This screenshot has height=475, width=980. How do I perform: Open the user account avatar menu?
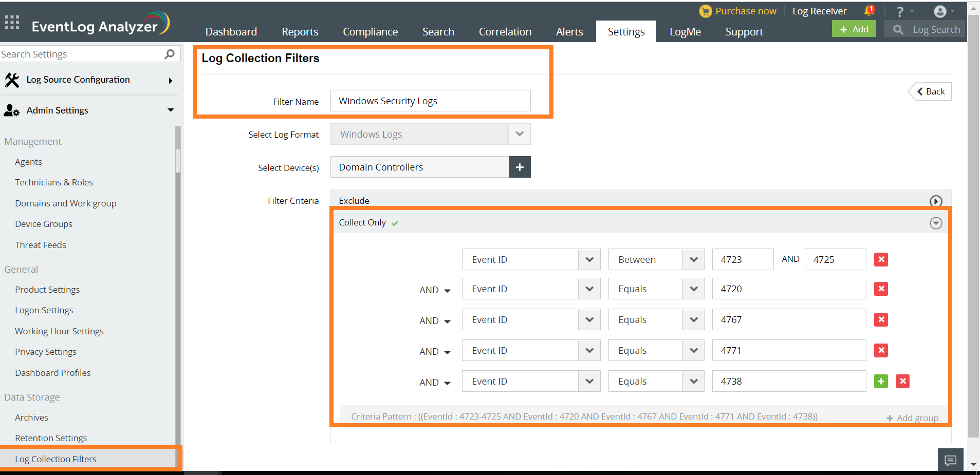pos(944,11)
